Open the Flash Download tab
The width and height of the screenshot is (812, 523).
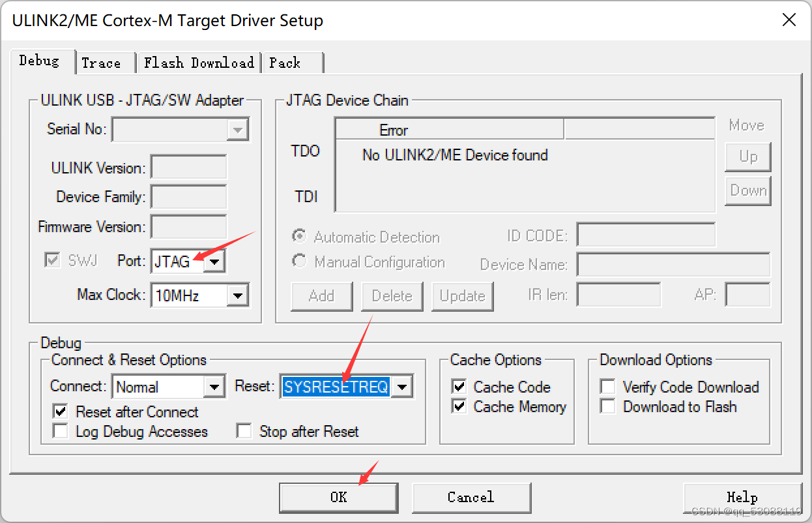point(198,63)
